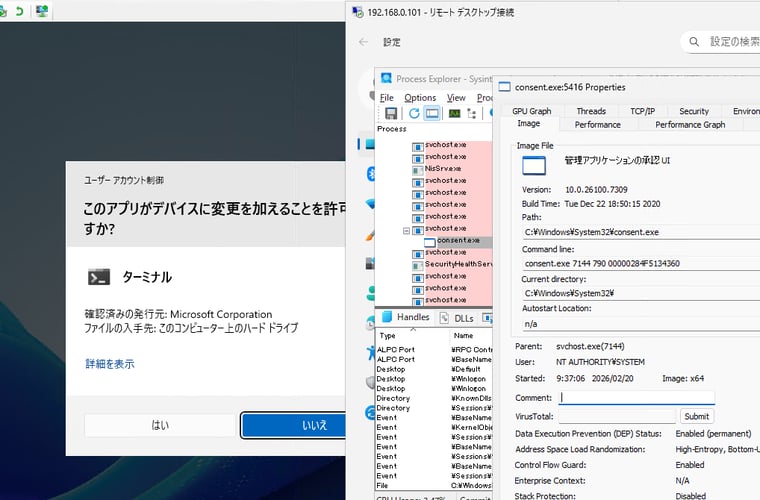Sort handles by the Type column header

coord(412,335)
